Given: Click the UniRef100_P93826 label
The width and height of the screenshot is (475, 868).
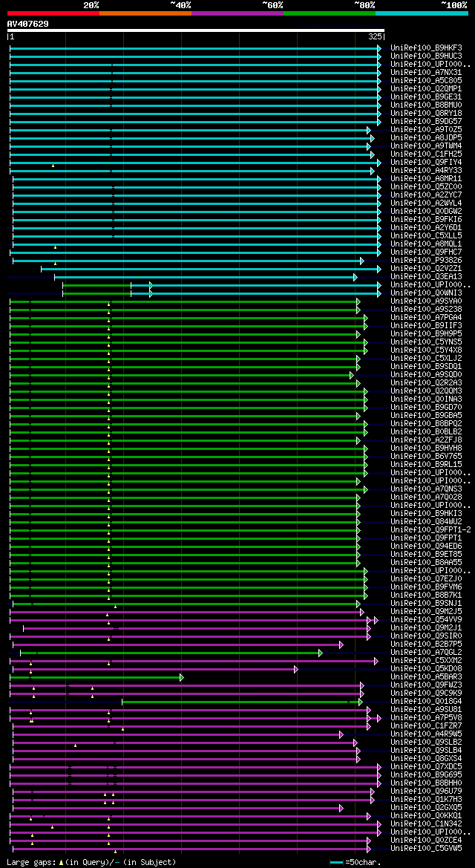Looking at the screenshot, I should click(x=426, y=260).
